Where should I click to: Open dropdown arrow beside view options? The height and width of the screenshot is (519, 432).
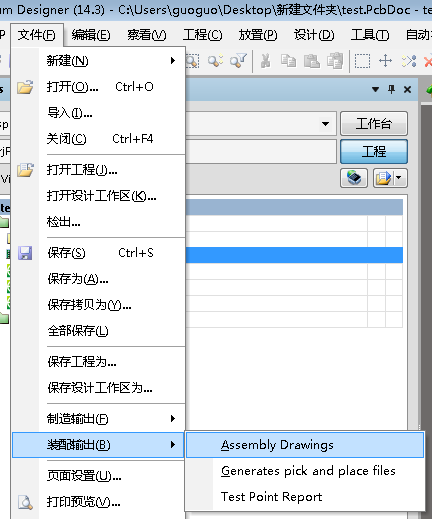coord(399,178)
